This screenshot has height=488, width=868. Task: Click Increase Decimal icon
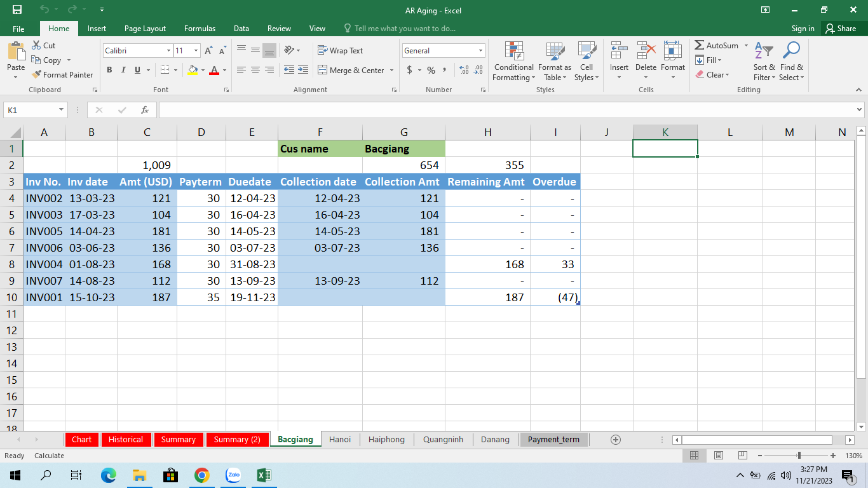(x=463, y=71)
